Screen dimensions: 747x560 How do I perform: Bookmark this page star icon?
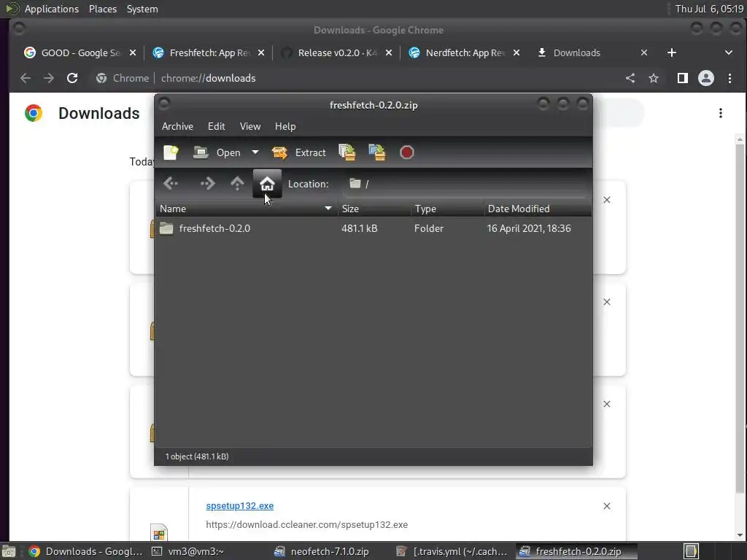(x=654, y=78)
